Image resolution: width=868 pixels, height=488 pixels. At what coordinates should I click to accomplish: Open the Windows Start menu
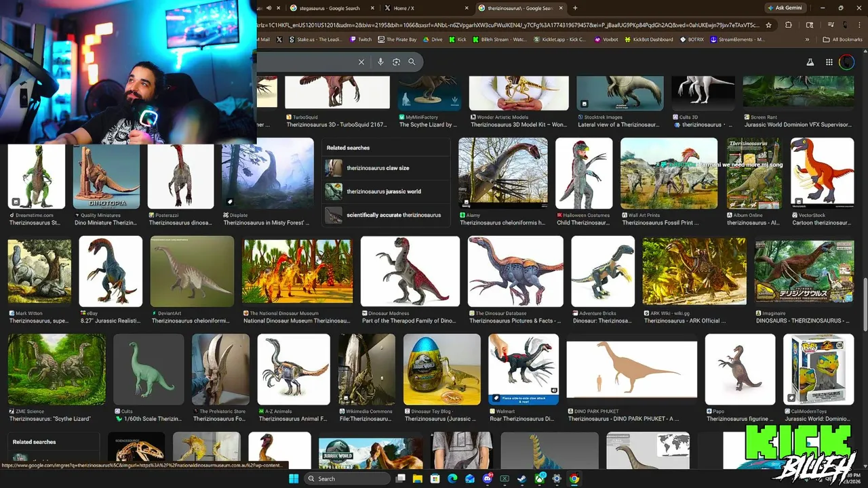[294, 479]
